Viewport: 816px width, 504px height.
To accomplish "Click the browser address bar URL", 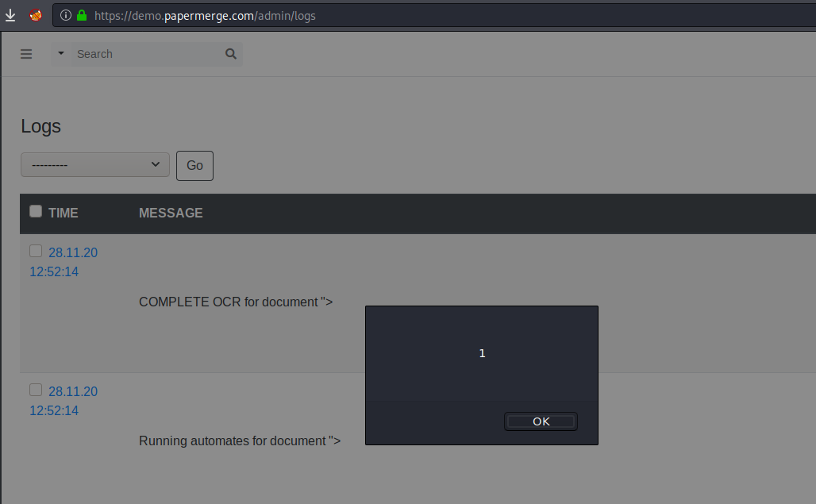I will (x=205, y=16).
